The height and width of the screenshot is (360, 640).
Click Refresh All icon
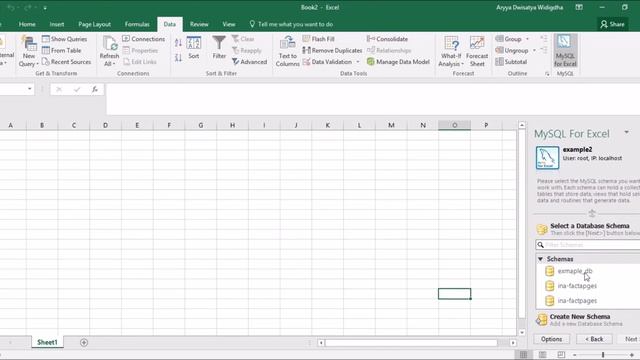(x=109, y=52)
